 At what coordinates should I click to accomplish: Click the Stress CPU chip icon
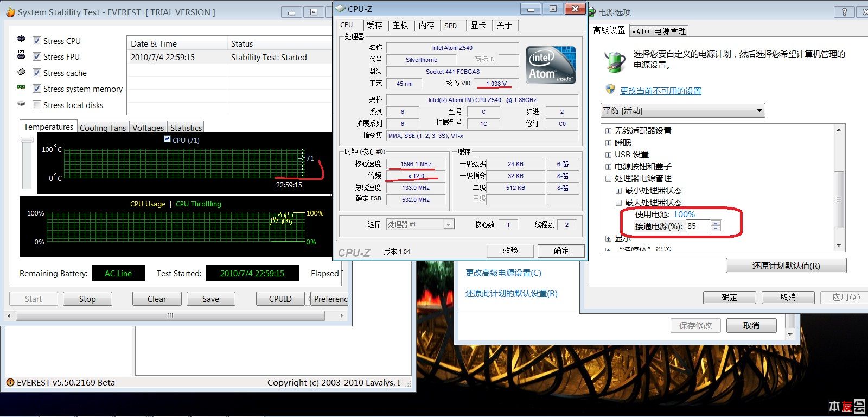click(x=21, y=39)
